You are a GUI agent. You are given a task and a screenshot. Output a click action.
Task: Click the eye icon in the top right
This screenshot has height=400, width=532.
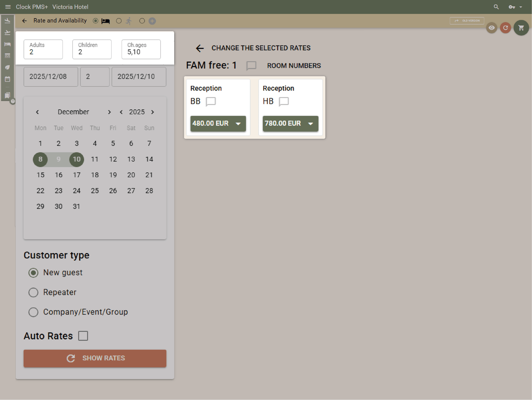pyautogui.click(x=492, y=28)
